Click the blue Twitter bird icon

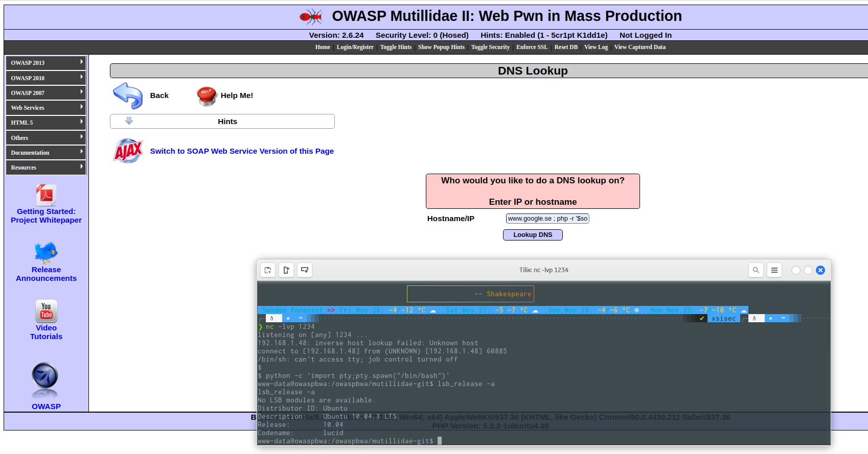coord(46,253)
